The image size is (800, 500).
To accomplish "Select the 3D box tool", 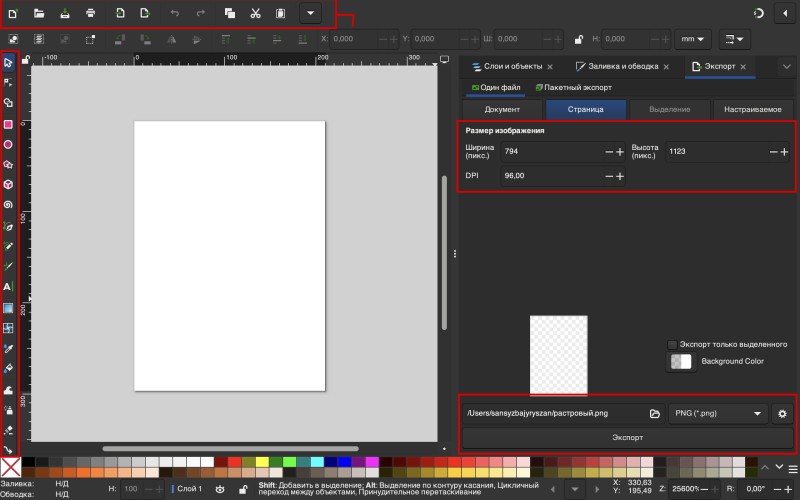I will [8, 185].
